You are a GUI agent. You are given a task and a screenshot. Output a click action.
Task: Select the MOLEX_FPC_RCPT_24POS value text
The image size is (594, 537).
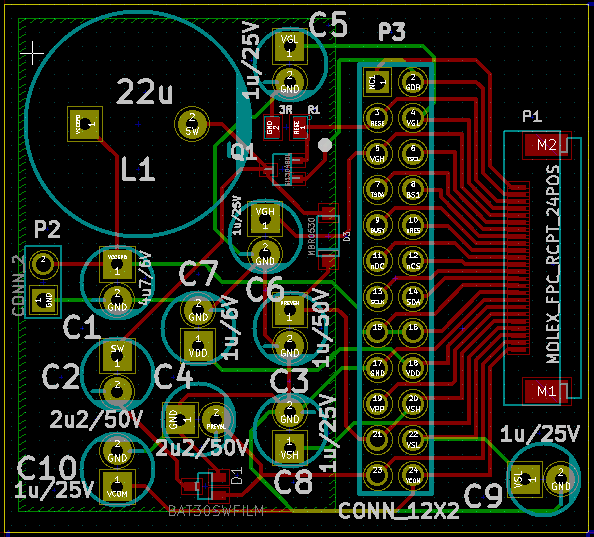tap(553, 264)
